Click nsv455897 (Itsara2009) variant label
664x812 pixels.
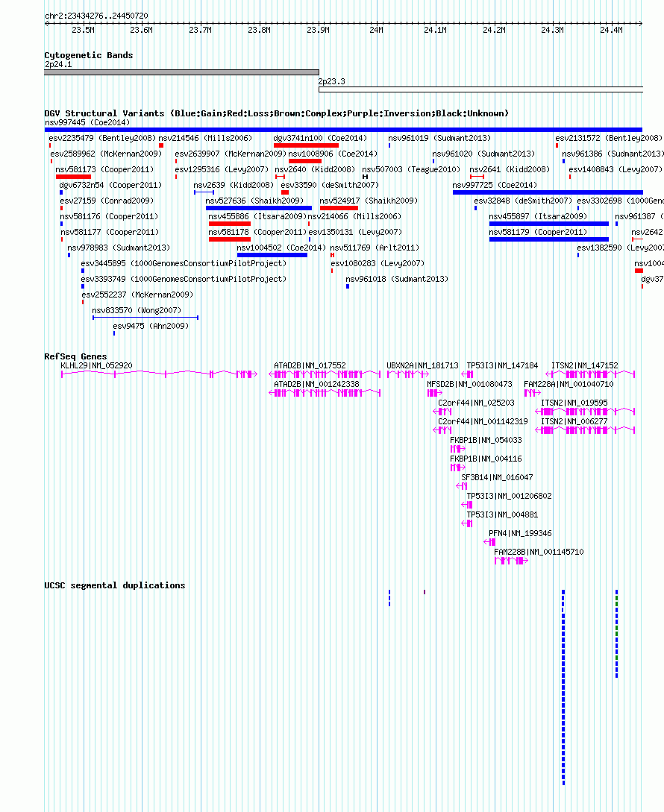coord(538,216)
